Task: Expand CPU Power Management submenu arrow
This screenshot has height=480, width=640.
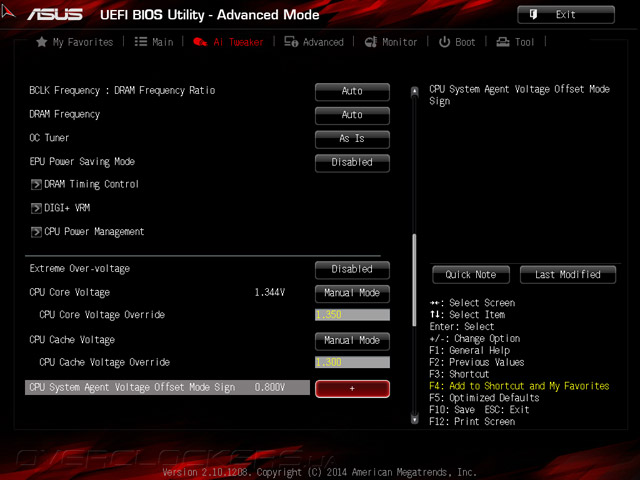Action: pyautogui.click(x=36, y=232)
